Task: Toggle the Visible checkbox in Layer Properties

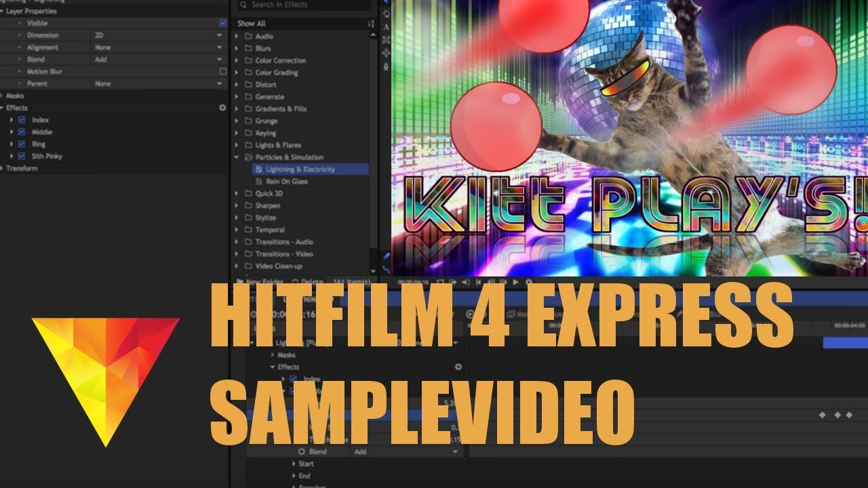Action: (x=222, y=23)
